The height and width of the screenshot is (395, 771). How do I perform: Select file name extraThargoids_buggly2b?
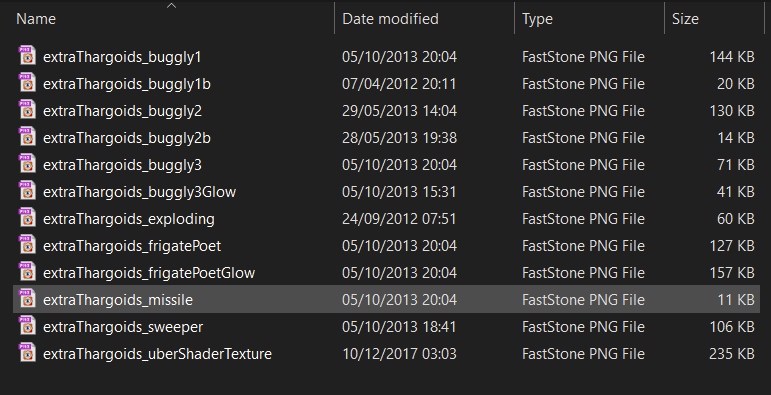pos(127,138)
